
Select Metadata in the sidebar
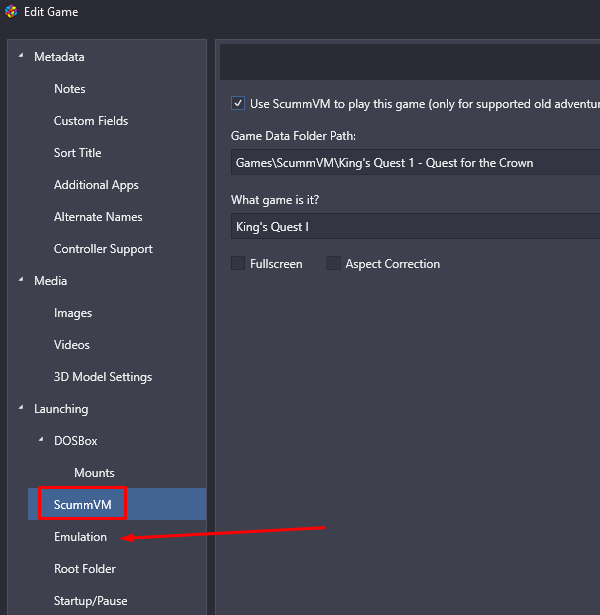[x=59, y=57]
